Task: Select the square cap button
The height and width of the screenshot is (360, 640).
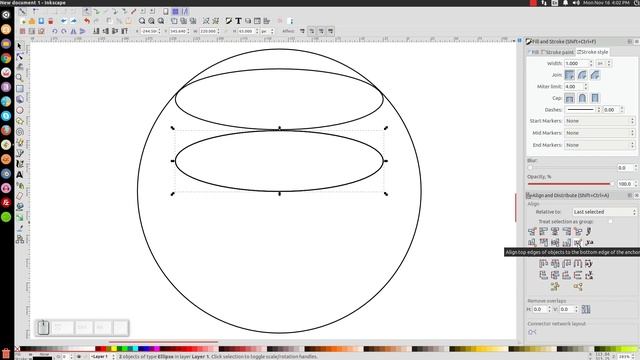Action: tap(595, 98)
